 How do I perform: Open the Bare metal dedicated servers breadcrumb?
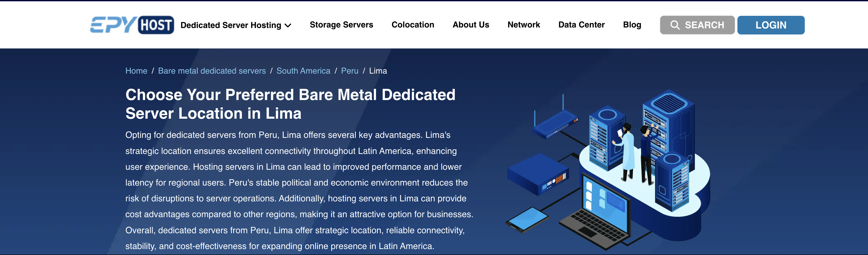click(x=212, y=71)
